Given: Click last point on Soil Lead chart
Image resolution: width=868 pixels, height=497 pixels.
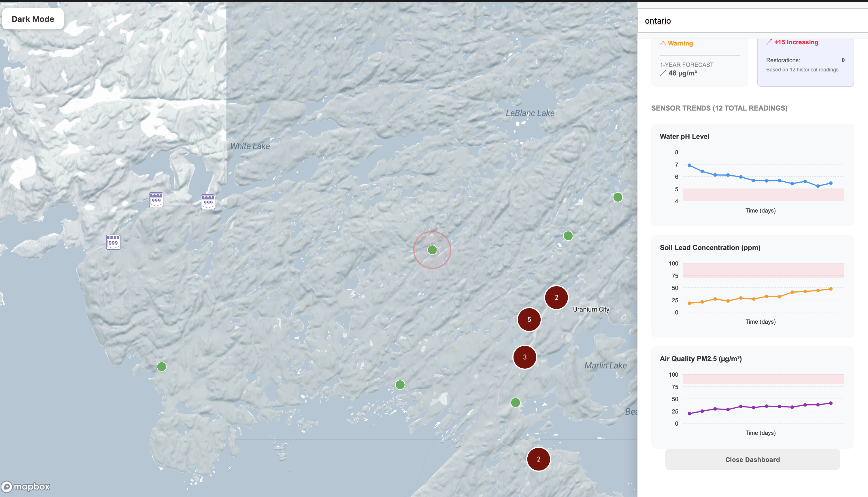Looking at the screenshot, I should [831, 289].
